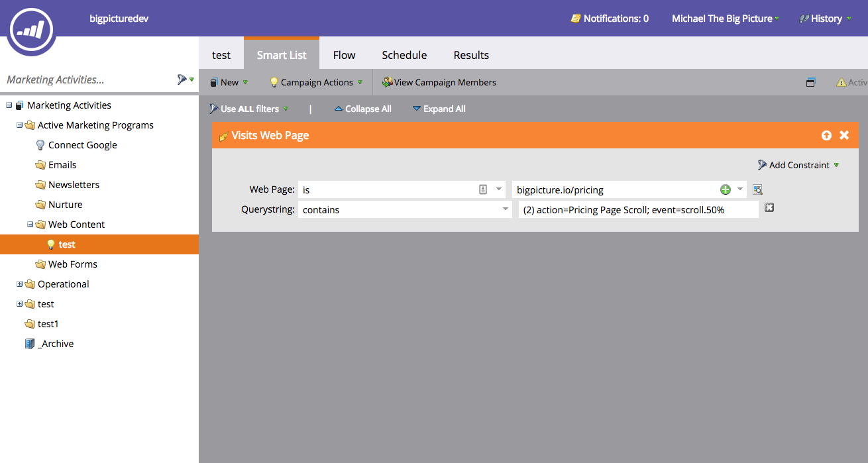The width and height of the screenshot is (868, 463).
Task: Click the Querystring value input field
Action: click(637, 210)
